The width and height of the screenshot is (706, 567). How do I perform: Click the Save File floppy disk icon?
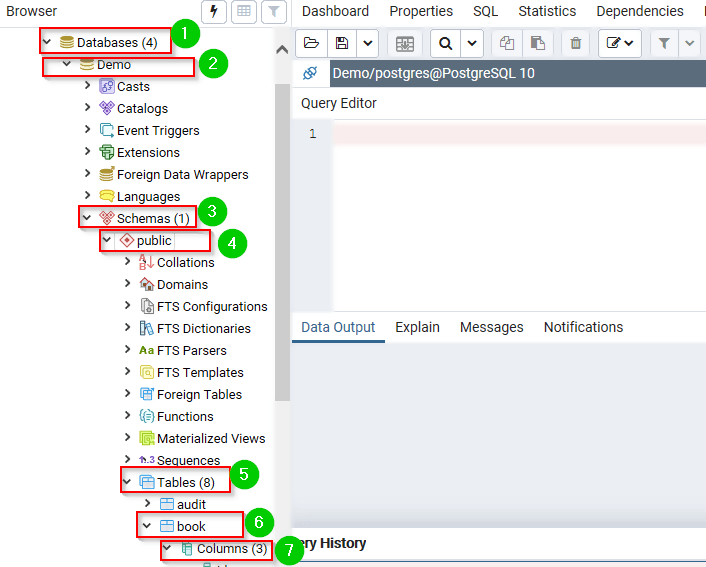(x=342, y=43)
